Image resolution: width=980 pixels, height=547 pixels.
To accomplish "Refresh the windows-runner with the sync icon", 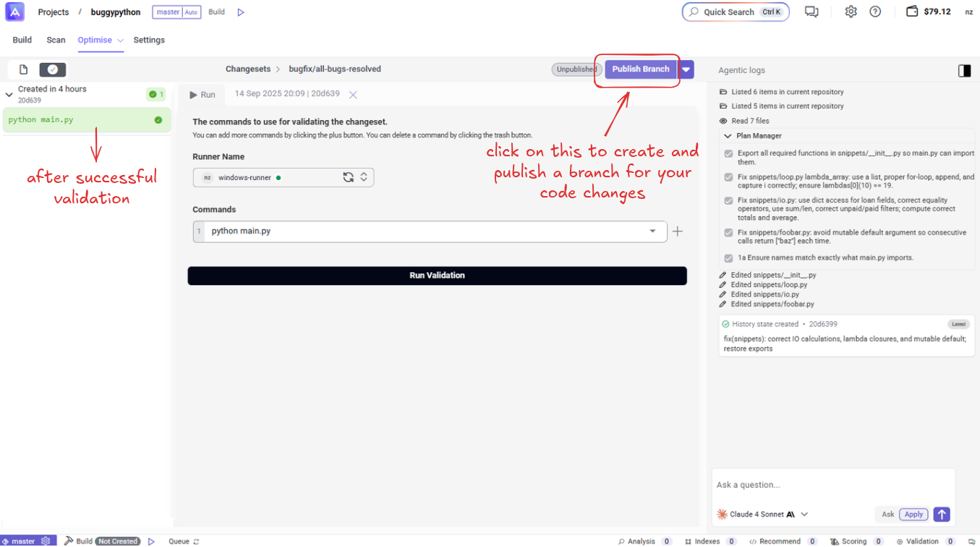I will tap(348, 177).
